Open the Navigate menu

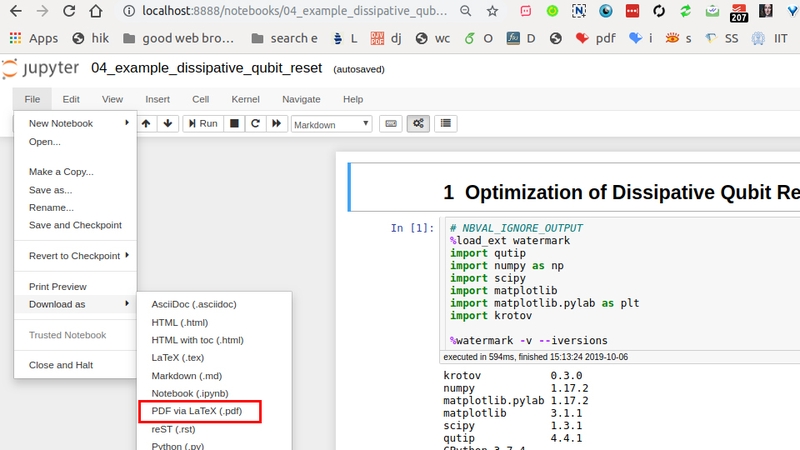tap(301, 99)
